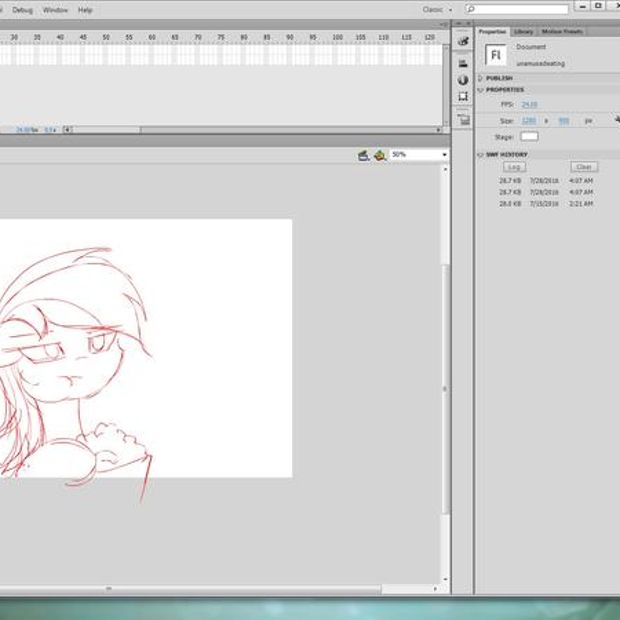Click the Edit Scene icon
The image size is (620, 620).
pos(365,155)
